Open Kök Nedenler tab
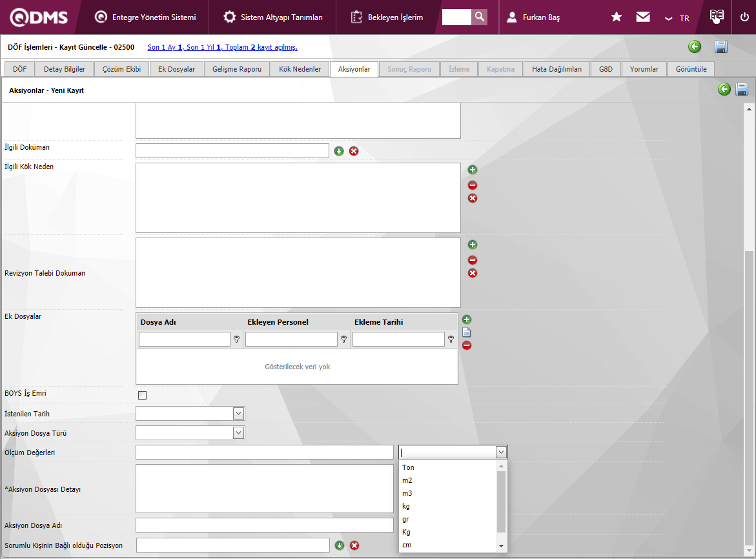The height and width of the screenshot is (559, 756). point(300,69)
